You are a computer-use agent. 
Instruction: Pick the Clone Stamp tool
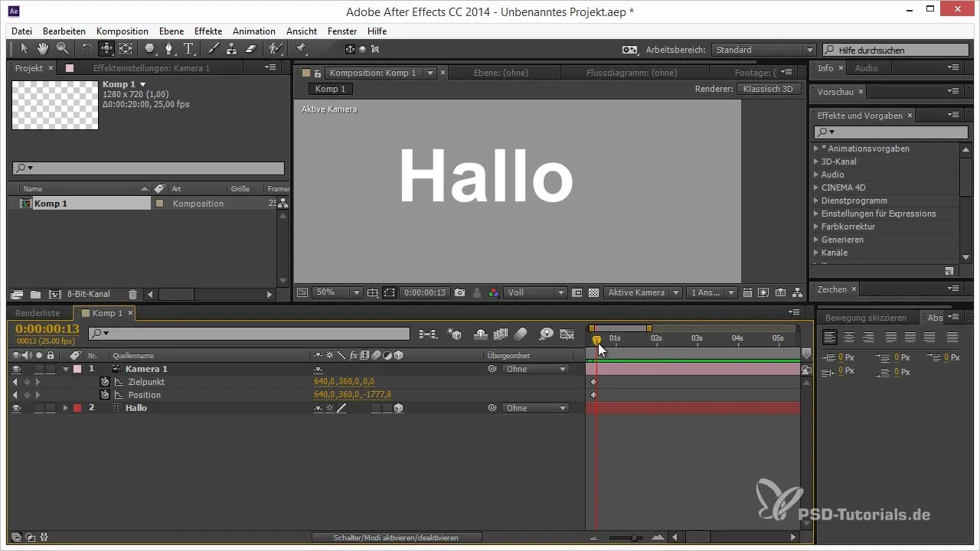click(x=231, y=49)
